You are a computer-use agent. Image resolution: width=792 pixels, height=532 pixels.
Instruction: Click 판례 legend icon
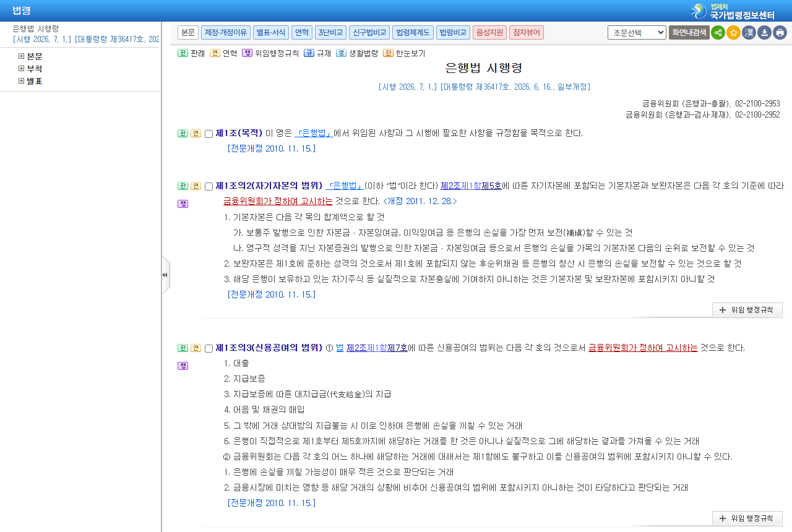[x=183, y=53]
